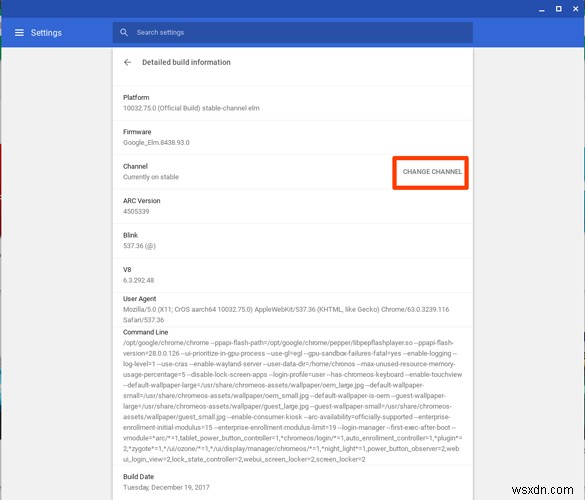Click the User Agent label
Screen dimensions: 585x500
pyautogui.click(x=140, y=299)
